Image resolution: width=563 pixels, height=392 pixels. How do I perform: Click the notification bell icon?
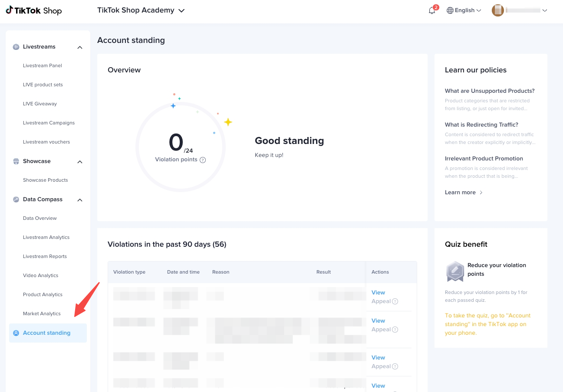point(431,10)
